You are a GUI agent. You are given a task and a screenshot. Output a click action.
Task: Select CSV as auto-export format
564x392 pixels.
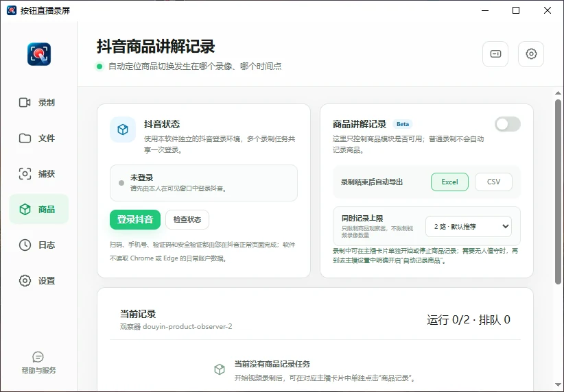tap(493, 182)
